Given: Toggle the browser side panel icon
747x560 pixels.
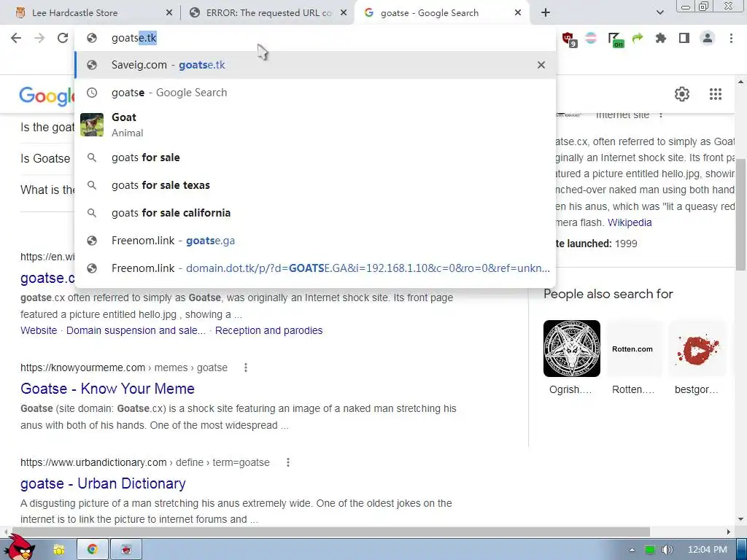Looking at the screenshot, I should [x=684, y=38].
